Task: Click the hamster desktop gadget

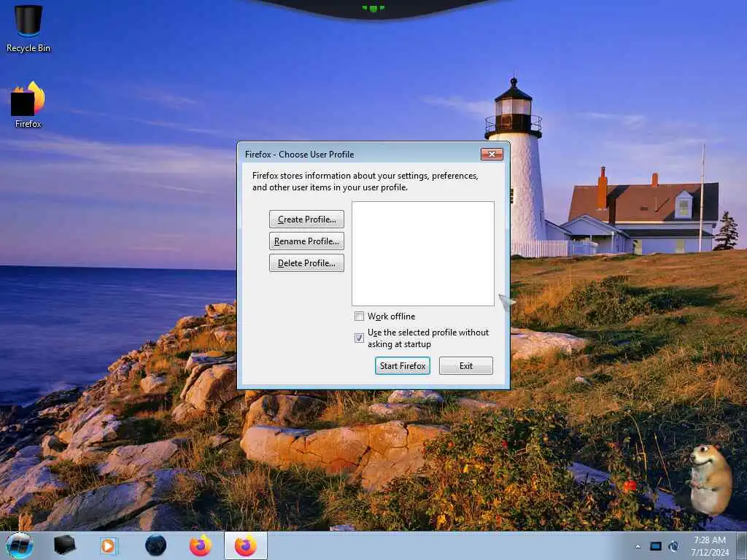Action: pyautogui.click(x=711, y=480)
